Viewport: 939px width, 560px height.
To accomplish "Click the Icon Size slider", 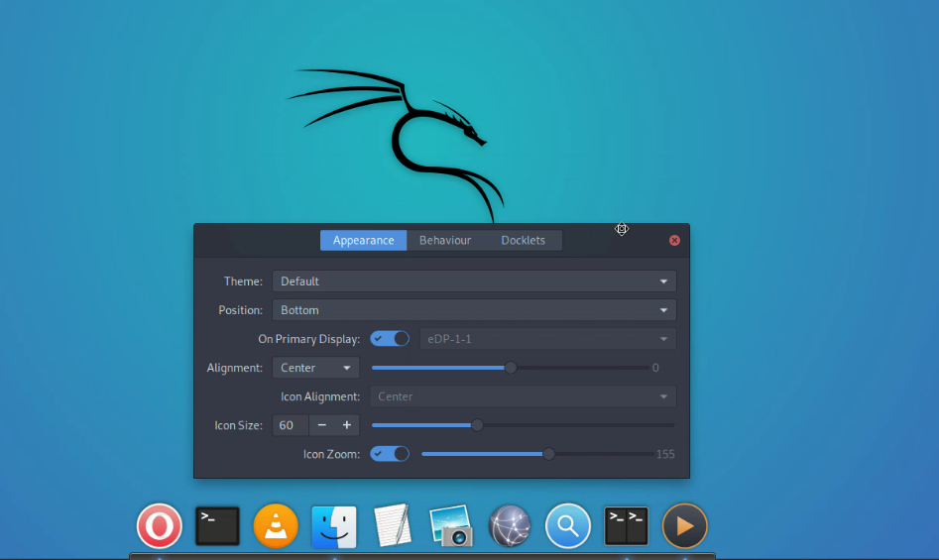I will click(x=523, y=425).
